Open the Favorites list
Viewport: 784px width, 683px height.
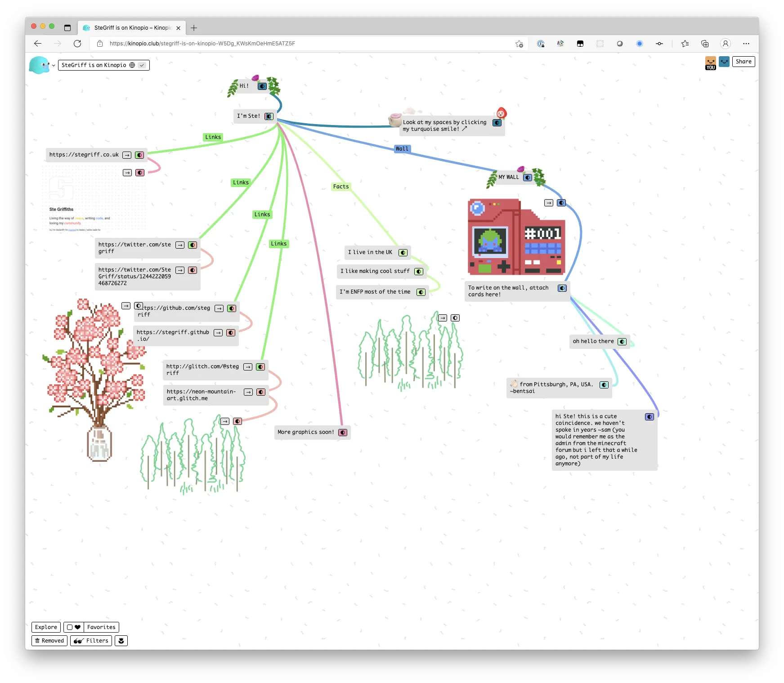pos(101,627)
